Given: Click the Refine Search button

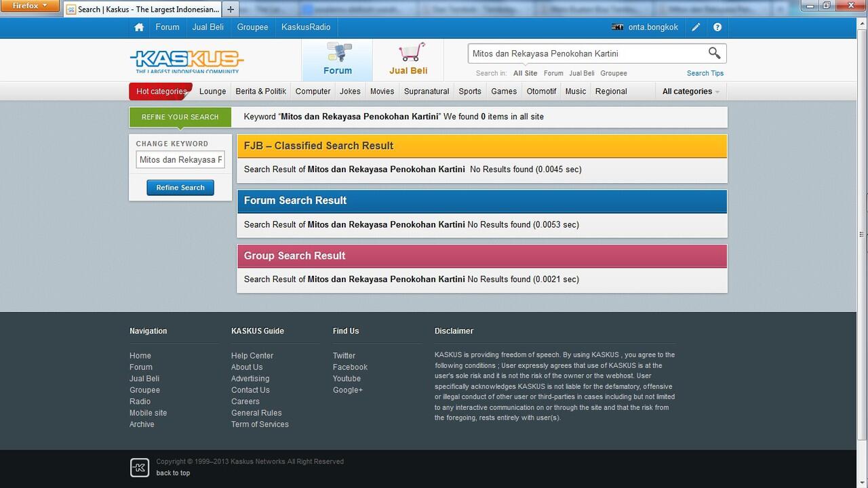Looking at the screenshot, I should click(180, 188).
